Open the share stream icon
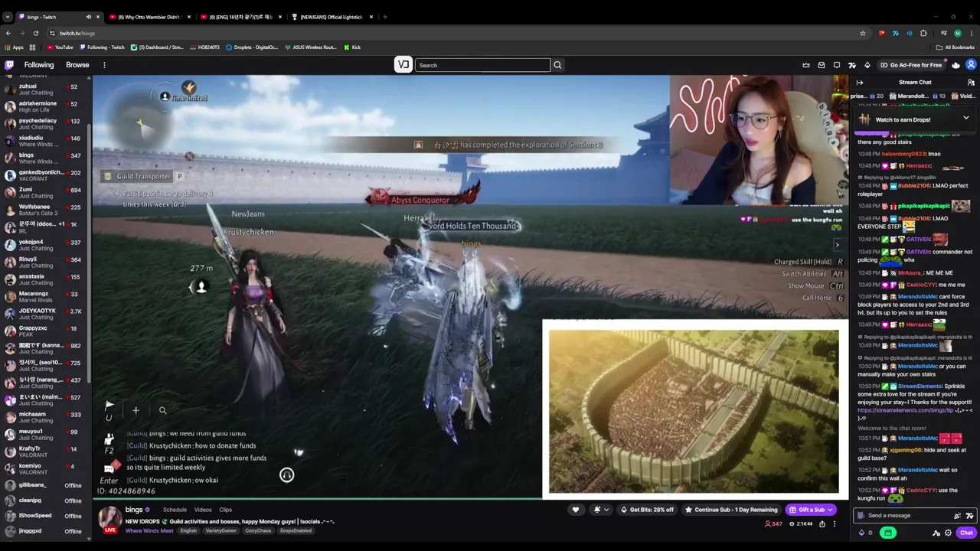The height and width of the screenshot is (551, 980). tap(822, 524)
